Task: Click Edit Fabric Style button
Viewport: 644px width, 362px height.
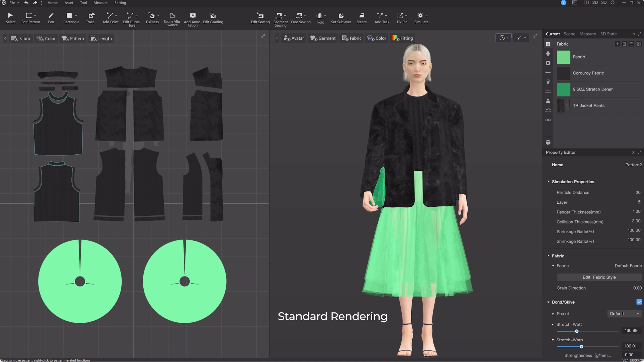Action: pos(599,277)
